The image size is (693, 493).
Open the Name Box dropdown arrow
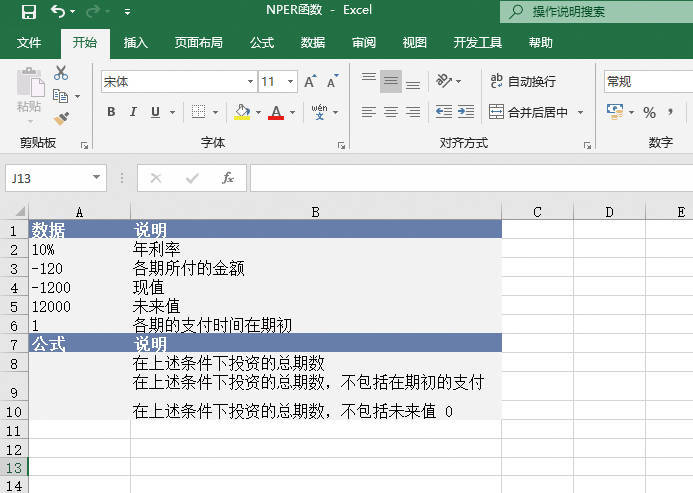point(97,178)
